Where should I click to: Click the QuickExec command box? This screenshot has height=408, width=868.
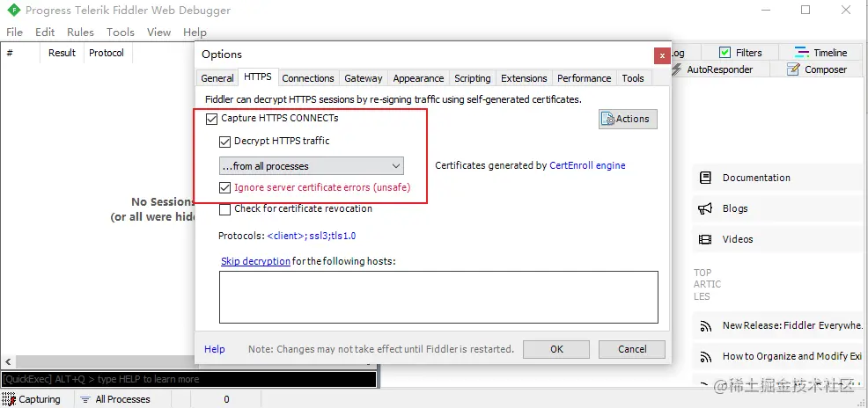pos(188,379)
